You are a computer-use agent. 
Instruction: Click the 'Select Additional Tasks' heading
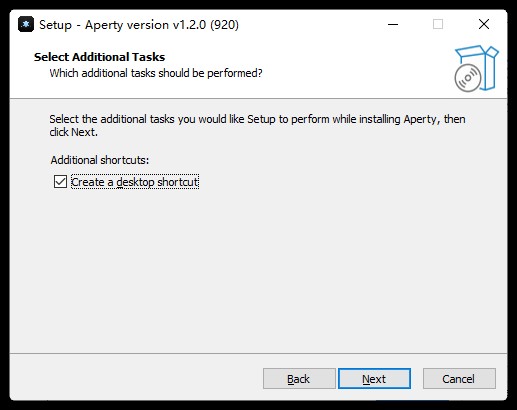coord(99,57)
